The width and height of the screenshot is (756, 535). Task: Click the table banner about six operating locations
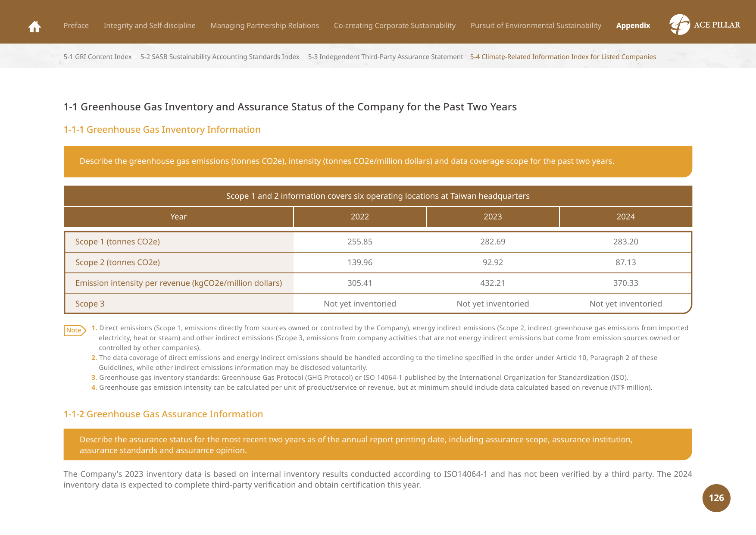coord(378,196)
